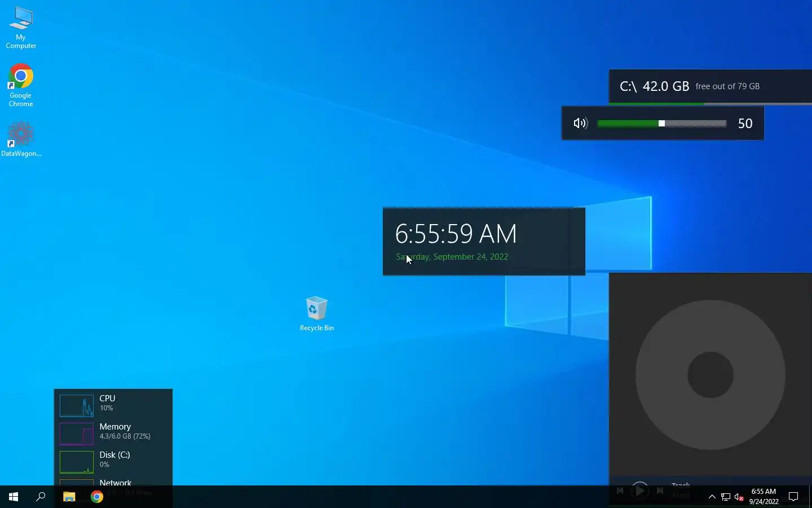This screenshot has height=508, width=812.
Task: Click the Disk (C:) activity graph
Action: (x=77, y=462)
